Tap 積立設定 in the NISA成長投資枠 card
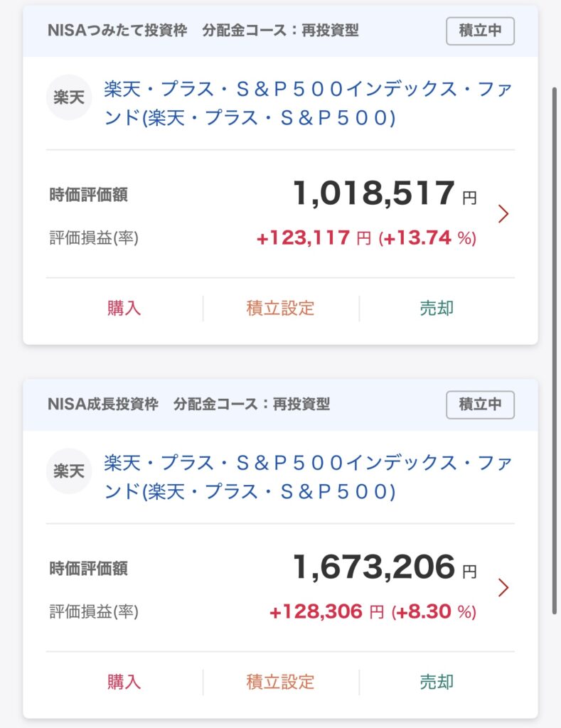The image size is (561, 728). (280, 682)
